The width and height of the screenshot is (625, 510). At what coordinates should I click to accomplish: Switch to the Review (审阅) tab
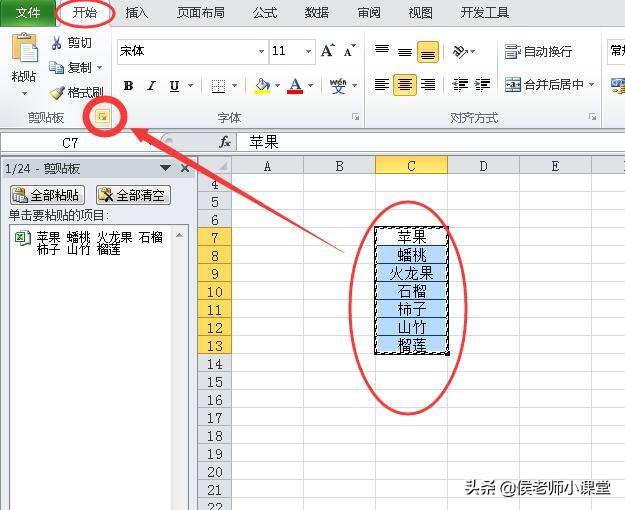(x=369, y=13)
